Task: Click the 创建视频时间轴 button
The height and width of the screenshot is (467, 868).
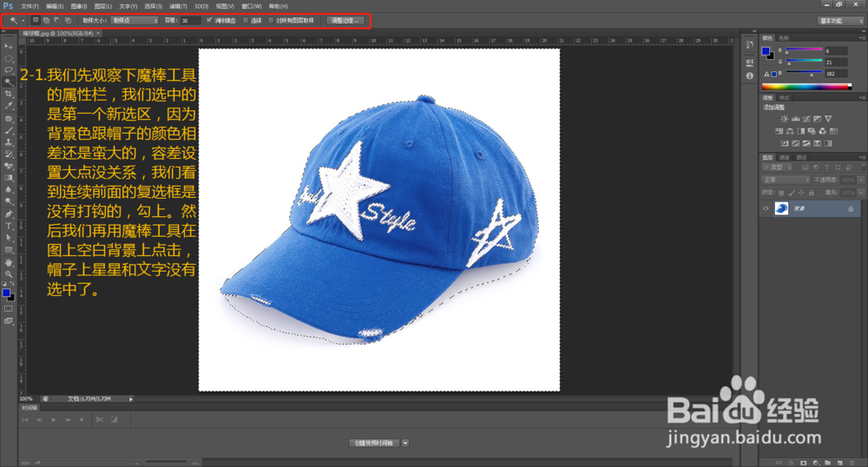Action: [373, 444]
